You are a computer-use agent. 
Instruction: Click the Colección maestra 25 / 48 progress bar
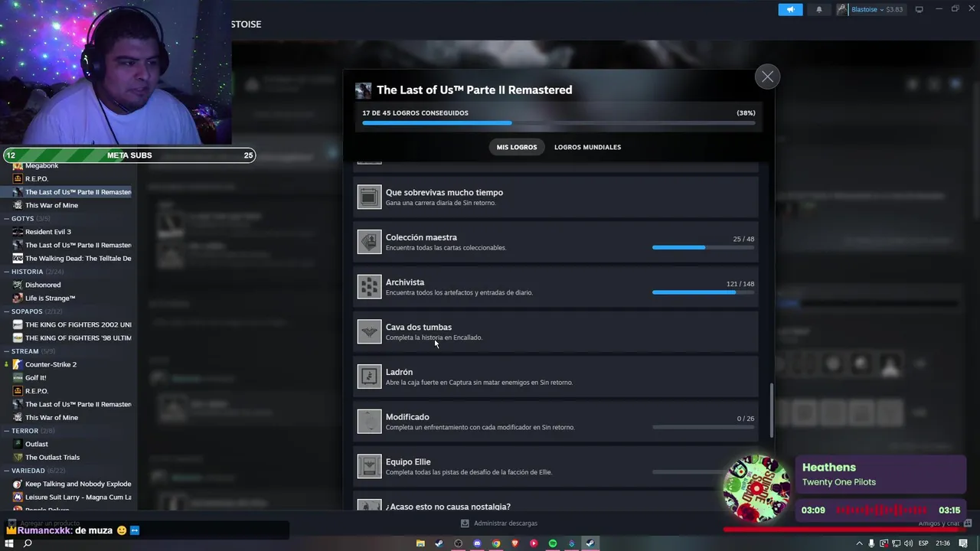pos(703,247)
